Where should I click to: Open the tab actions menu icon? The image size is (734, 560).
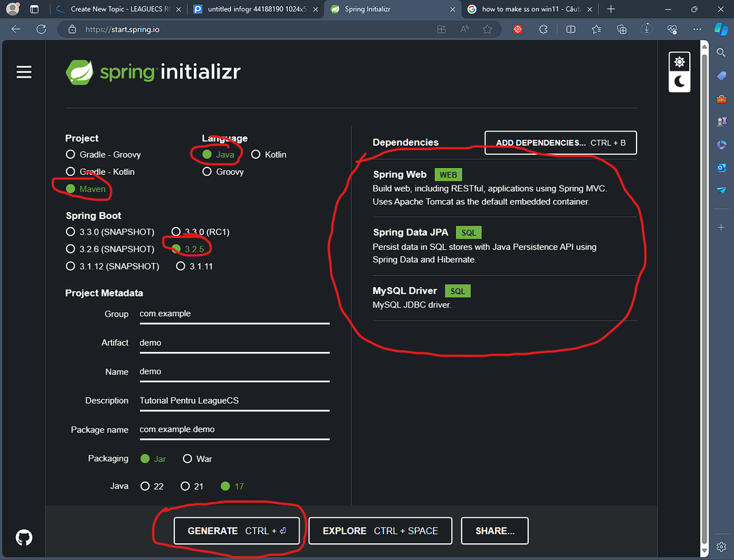click(34, 9)
